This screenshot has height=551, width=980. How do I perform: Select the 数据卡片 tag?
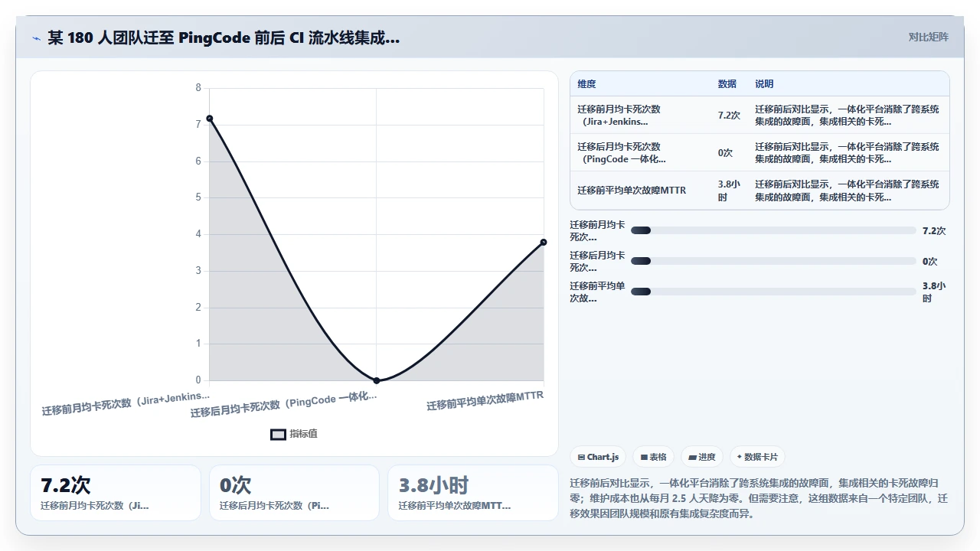pos(757,457)
